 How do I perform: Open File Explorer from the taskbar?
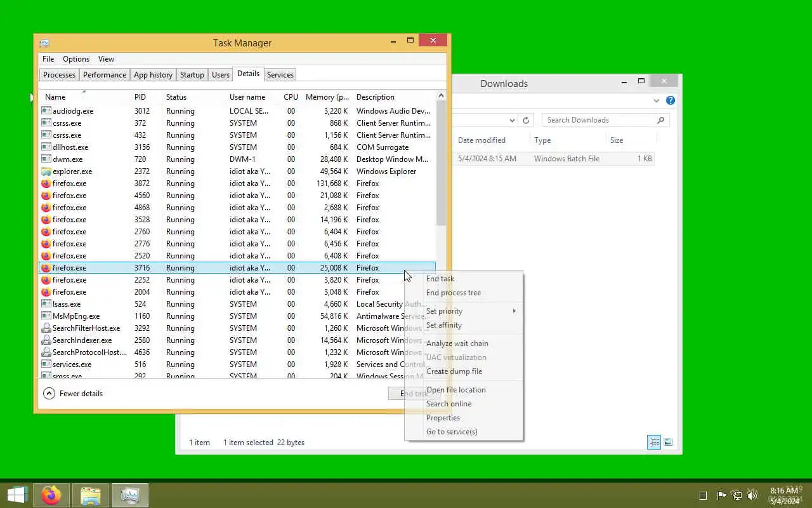pyautogui.click(x=91, y=495)
